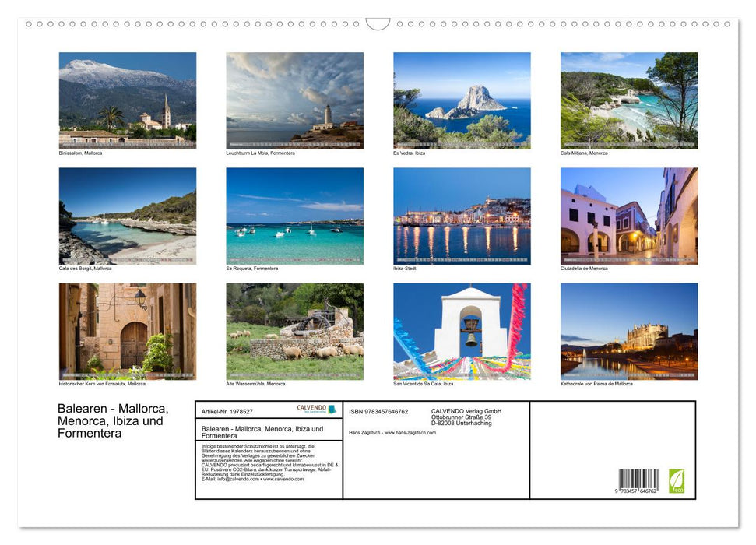Click the blue book symbol beside CALVENDO wordmark
This screenshot has width=756, height=545.
click(332, 410)
